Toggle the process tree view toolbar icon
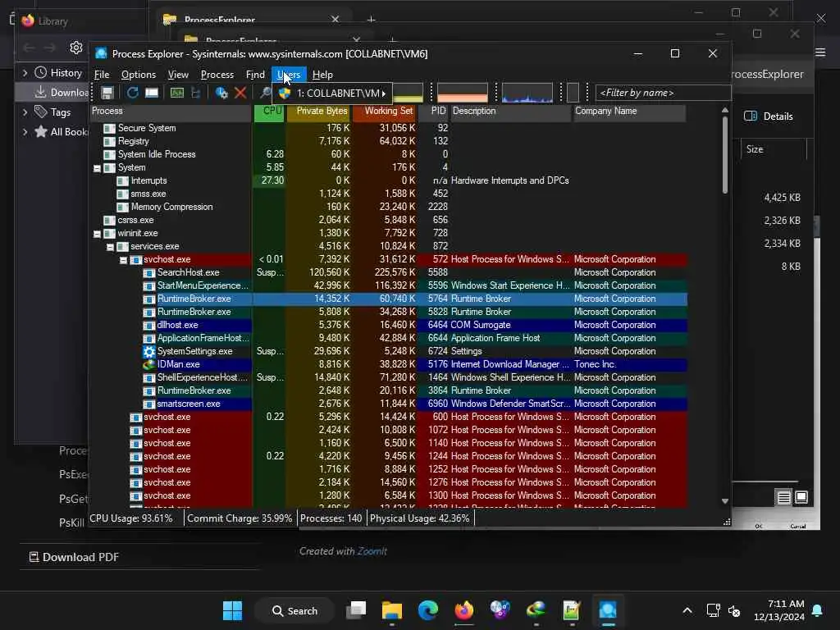 pyautogui.click(x=196, y=93)
